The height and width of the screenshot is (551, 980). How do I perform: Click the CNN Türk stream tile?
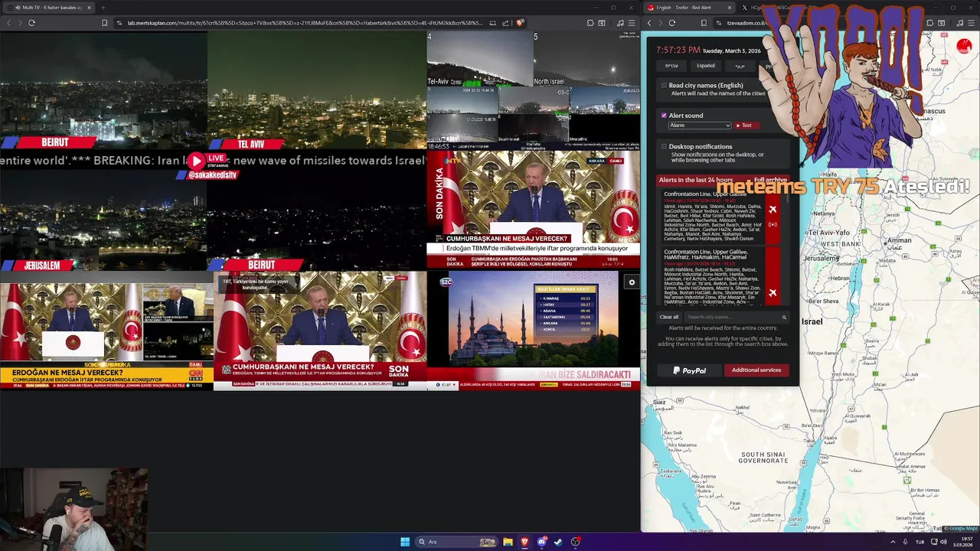pyautogui.click(x=106, y=331)
